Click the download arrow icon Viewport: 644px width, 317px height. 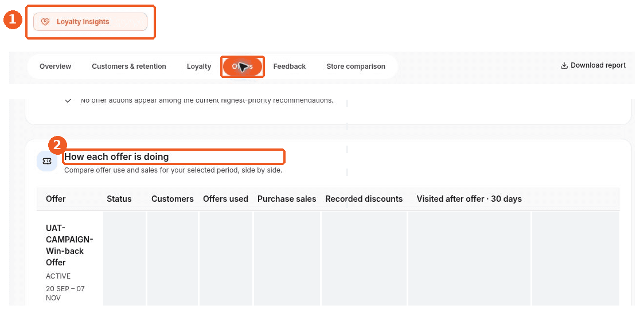564,65
